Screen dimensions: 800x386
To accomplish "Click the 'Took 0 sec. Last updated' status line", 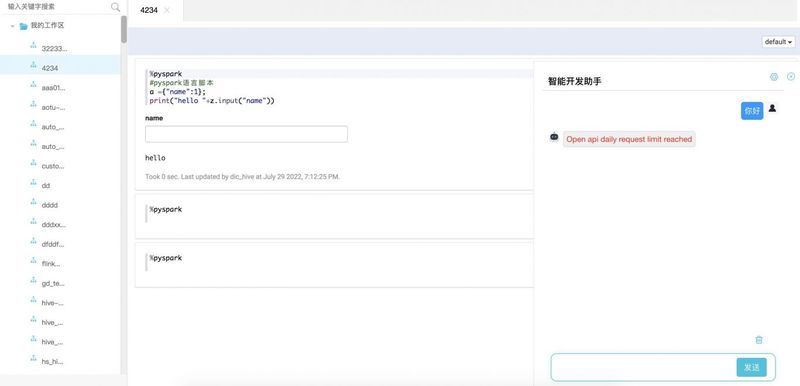I will 242,177.
